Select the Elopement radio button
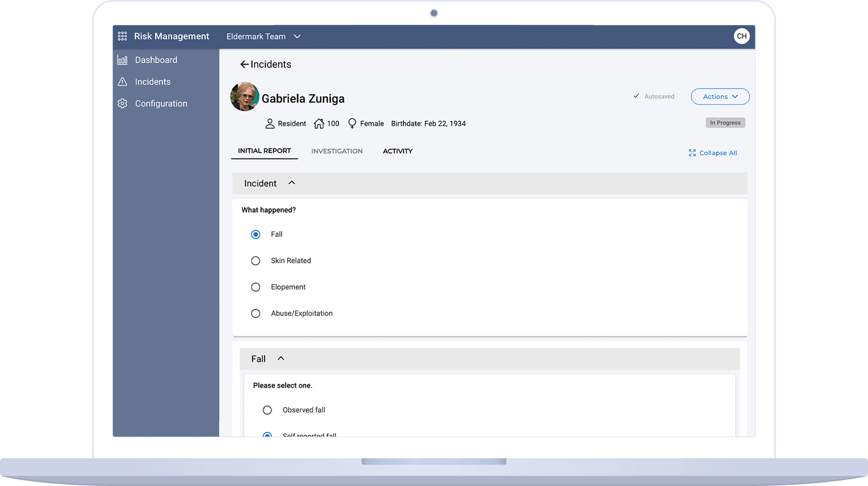868x486 pixels. point(255,287)
